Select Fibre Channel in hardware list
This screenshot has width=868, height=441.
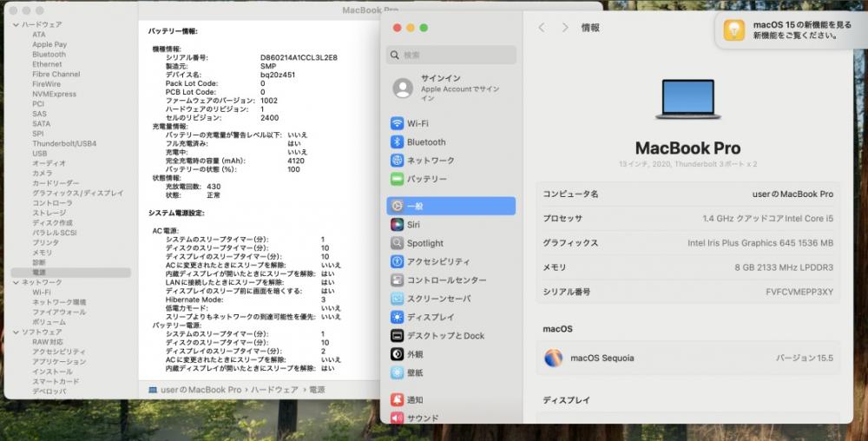click(x=56, y=74)
